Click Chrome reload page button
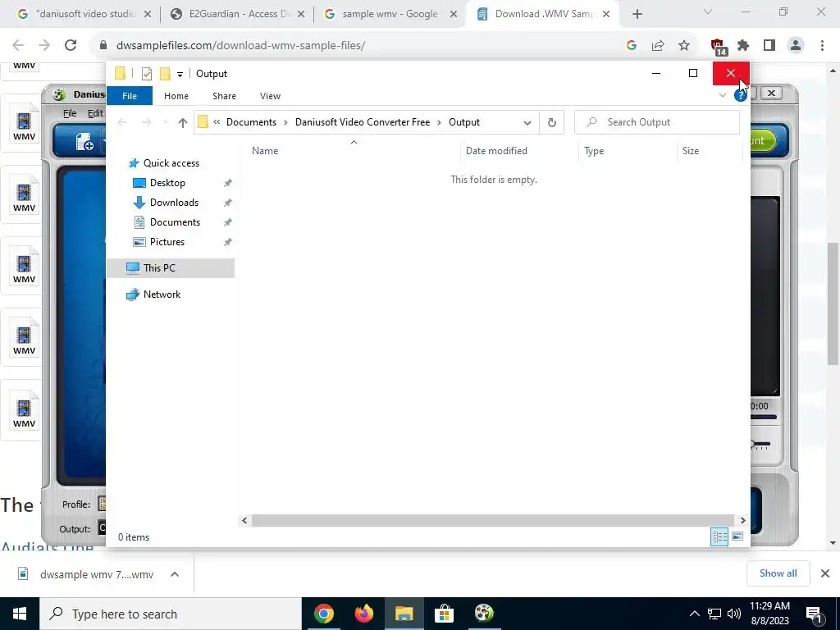Viewport: 840px width, 630px height. 71,46
